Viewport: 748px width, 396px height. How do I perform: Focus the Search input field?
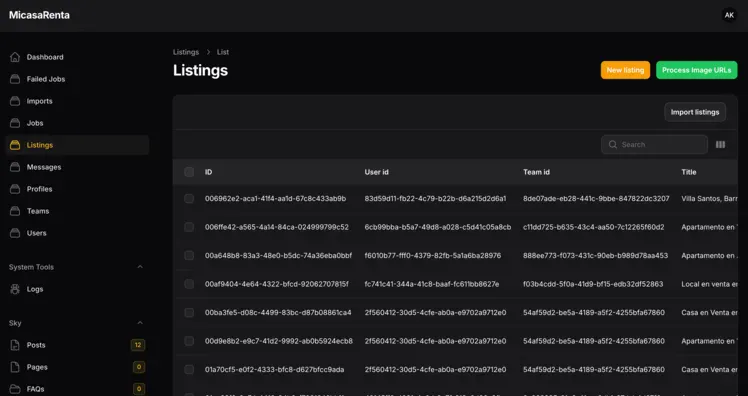click(x=654, y=145)
